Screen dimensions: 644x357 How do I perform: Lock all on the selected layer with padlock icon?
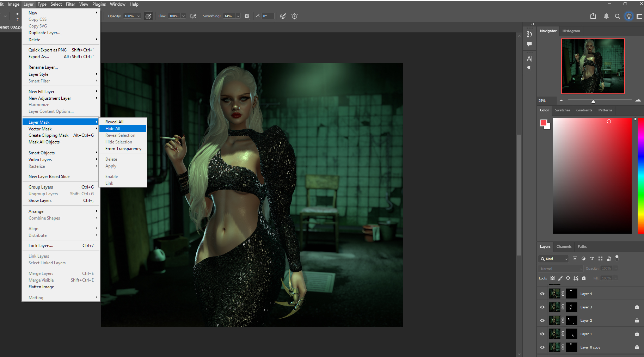coord(584,278)
